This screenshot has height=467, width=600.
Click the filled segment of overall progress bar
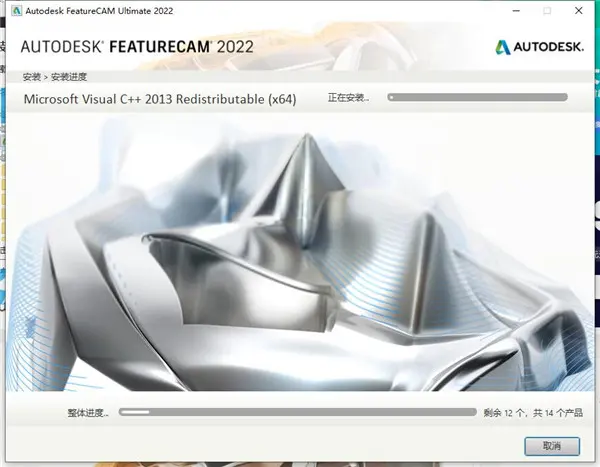[x=135, y=411]
